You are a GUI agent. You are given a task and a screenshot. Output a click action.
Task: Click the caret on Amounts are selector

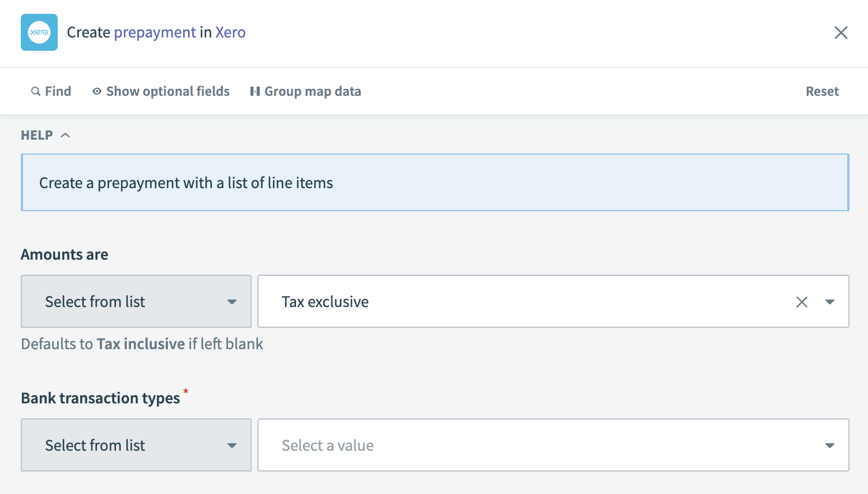coord(232,301)
